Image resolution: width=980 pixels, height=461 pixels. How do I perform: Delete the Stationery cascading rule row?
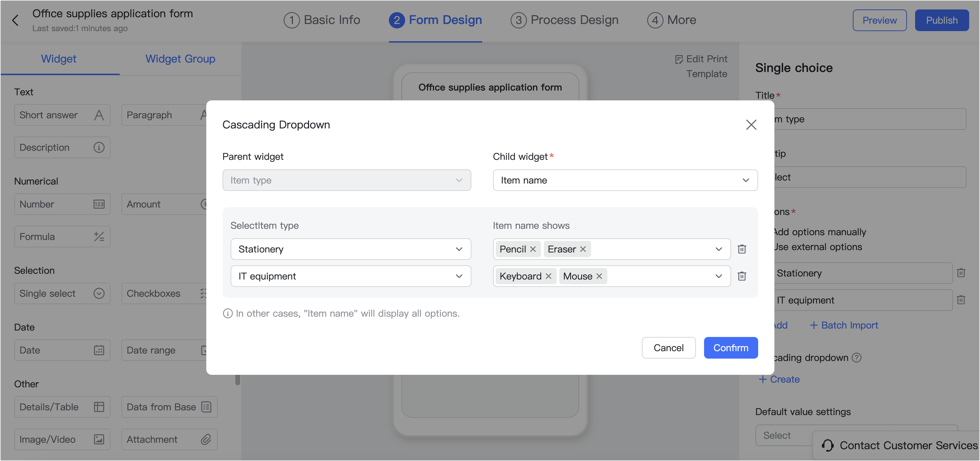point(742,249)
